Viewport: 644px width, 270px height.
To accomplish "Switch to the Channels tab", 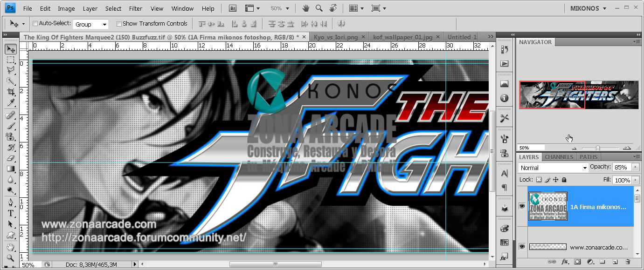I will (559, 157).
